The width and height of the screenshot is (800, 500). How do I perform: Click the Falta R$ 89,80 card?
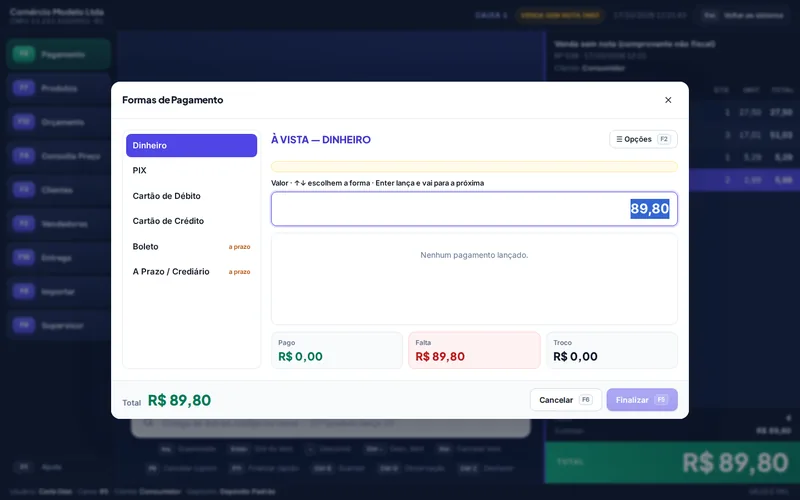tap(474, 351)
